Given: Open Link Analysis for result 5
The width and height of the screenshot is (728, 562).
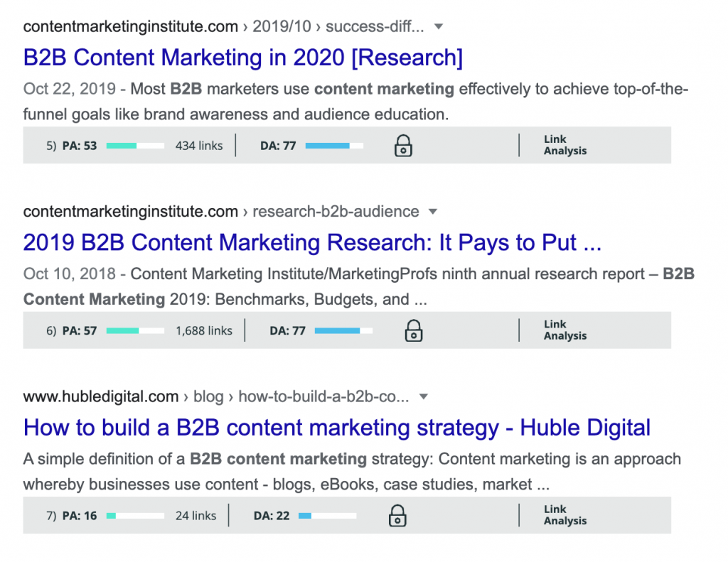Looking at the screenshot, I should [565, 145].
